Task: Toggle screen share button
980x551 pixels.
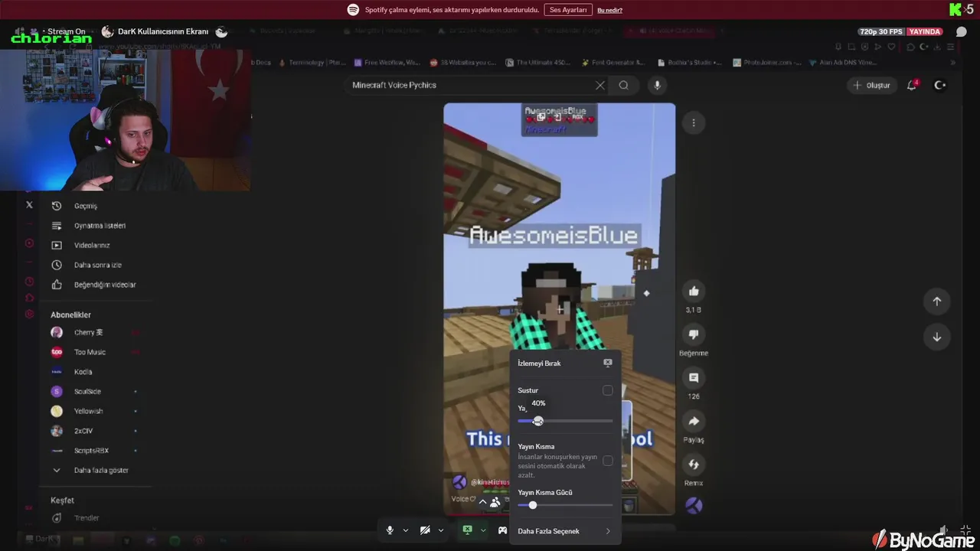Action: (467, 530)
